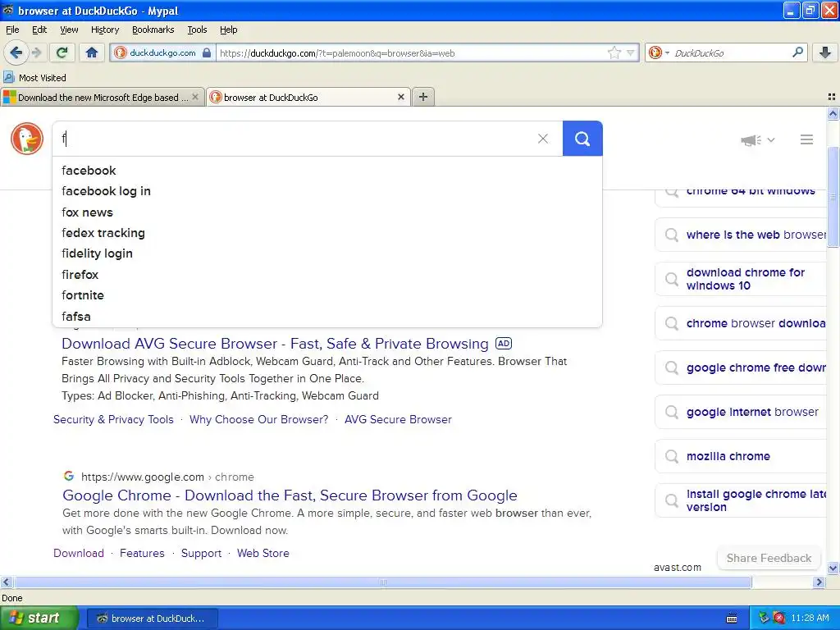
Task: Close the browser at DuckDuckGo tab
Action: pyautogui.click(x=400, y=97)
